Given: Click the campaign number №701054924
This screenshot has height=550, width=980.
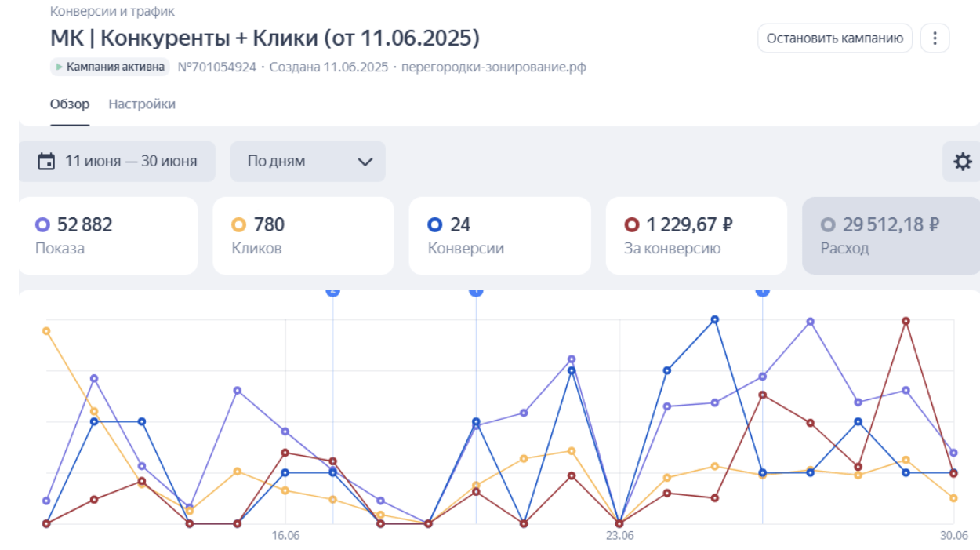Looking at the screenshot, I should coord(217,67).
